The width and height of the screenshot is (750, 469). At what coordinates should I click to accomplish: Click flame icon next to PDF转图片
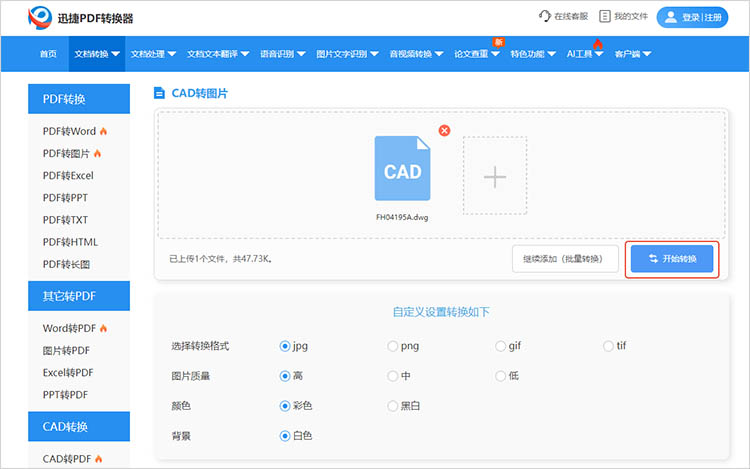click(x=98, y=153)
